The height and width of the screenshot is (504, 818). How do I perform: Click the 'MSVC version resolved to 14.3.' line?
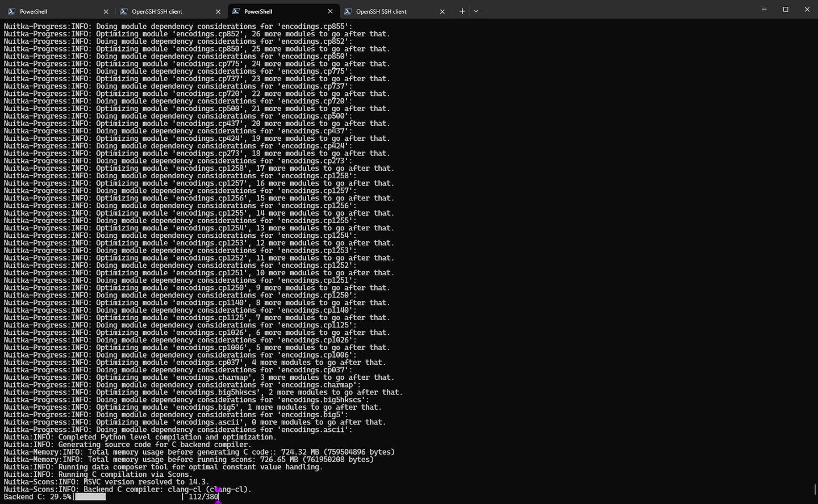click(106, 482)
